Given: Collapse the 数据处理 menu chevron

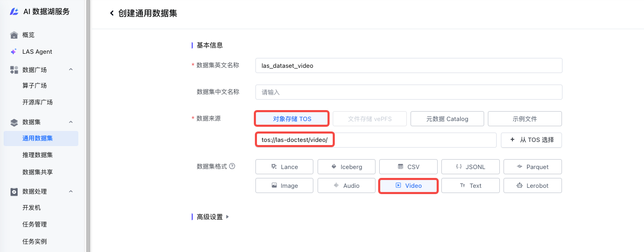Looking at the screenshot, I should 71,191.
